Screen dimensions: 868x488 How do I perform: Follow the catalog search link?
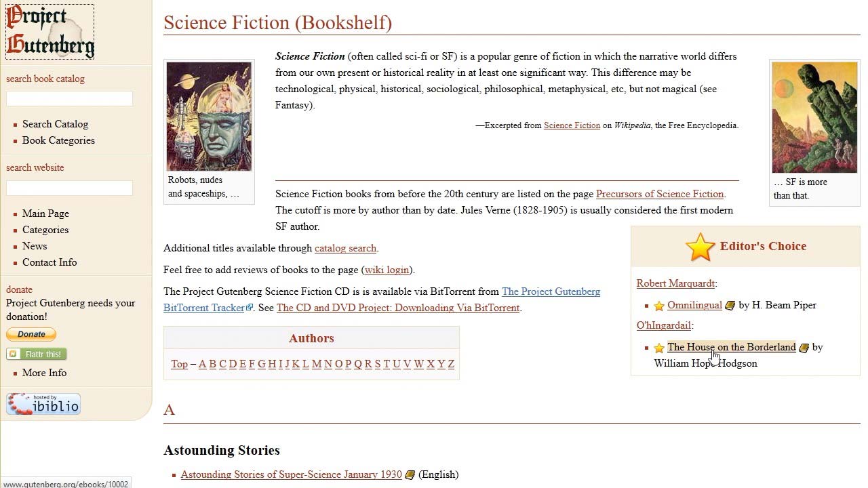[x=345, y=248]
